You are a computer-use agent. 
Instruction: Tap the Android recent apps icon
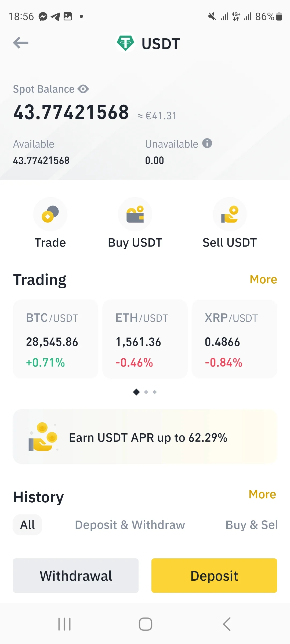pos(64,624)
